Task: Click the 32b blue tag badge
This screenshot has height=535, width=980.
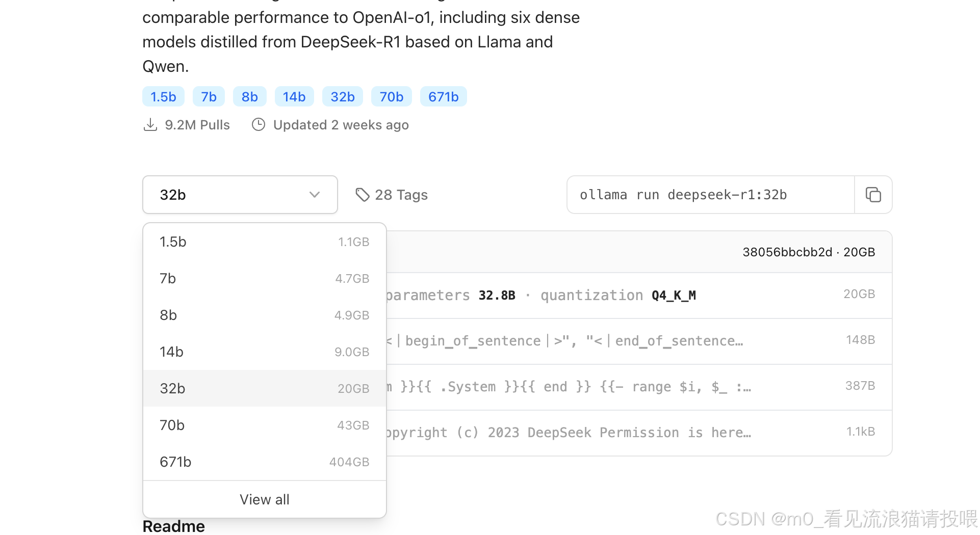Action: pyautogui.click(x=342, y=97)
